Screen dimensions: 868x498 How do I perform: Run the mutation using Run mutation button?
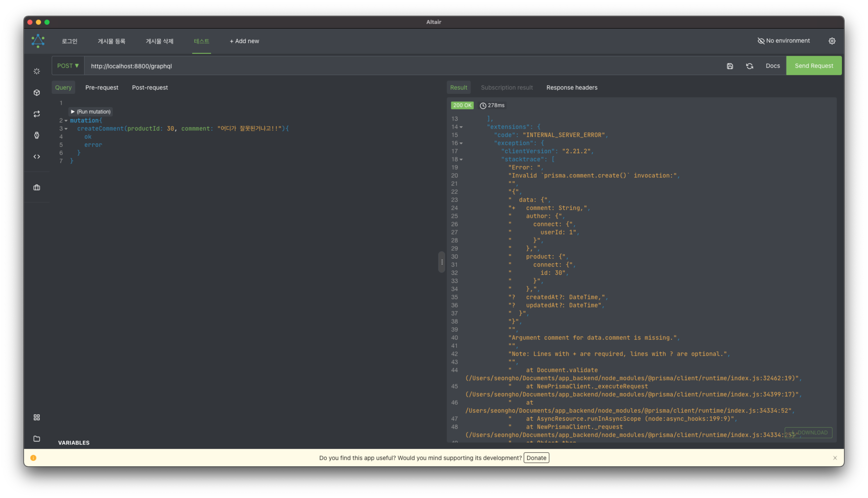pos(90,112)
